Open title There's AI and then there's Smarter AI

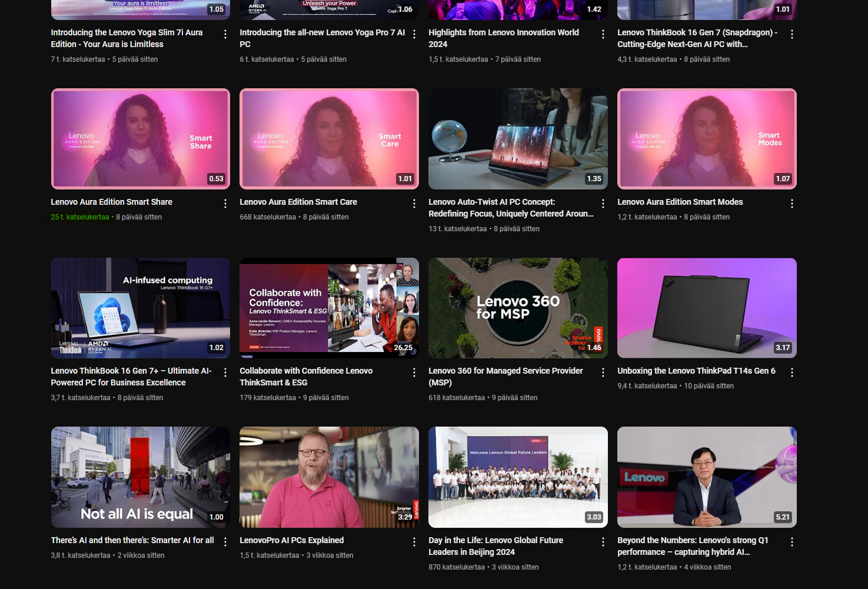132,540
